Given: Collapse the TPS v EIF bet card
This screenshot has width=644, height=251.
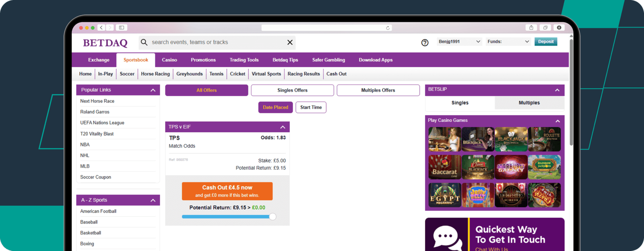Looking at the screenshot, I should (283, 127).
